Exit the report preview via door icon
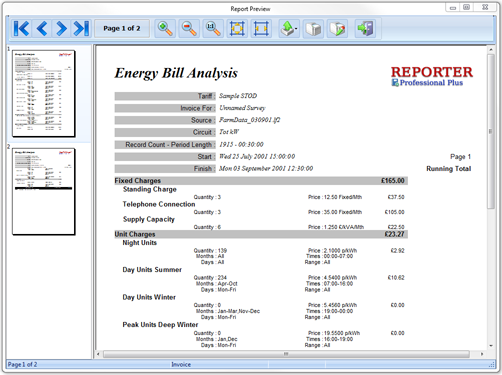 pyautogui.click(x=365, y=28)
